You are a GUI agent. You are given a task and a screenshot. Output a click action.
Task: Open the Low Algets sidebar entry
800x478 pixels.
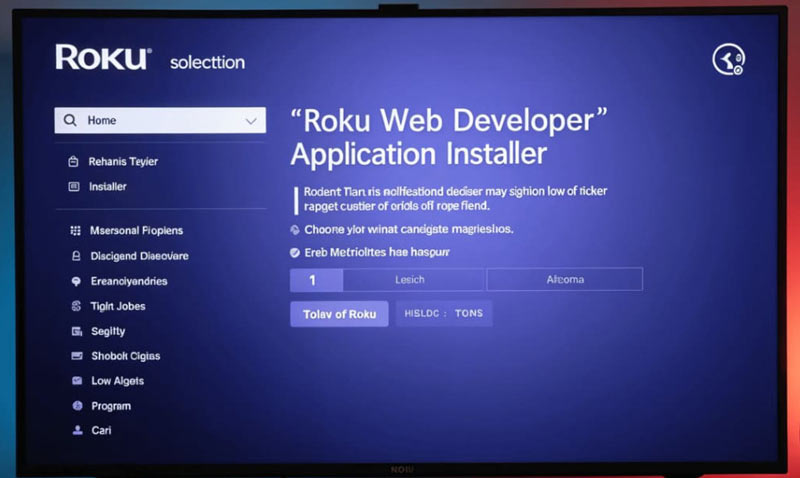117,381
